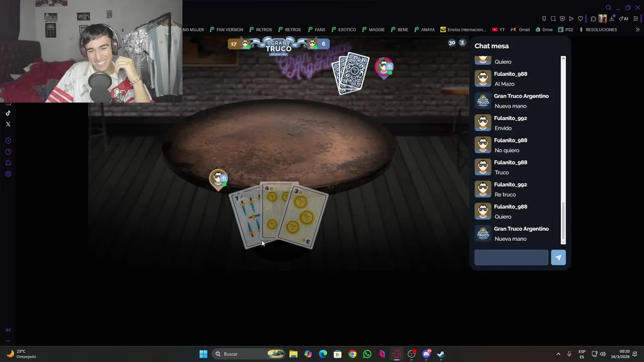Click the Gran Truco Argentino logo banner
This screenshot has height=362, width=644.
coord(279,47)
